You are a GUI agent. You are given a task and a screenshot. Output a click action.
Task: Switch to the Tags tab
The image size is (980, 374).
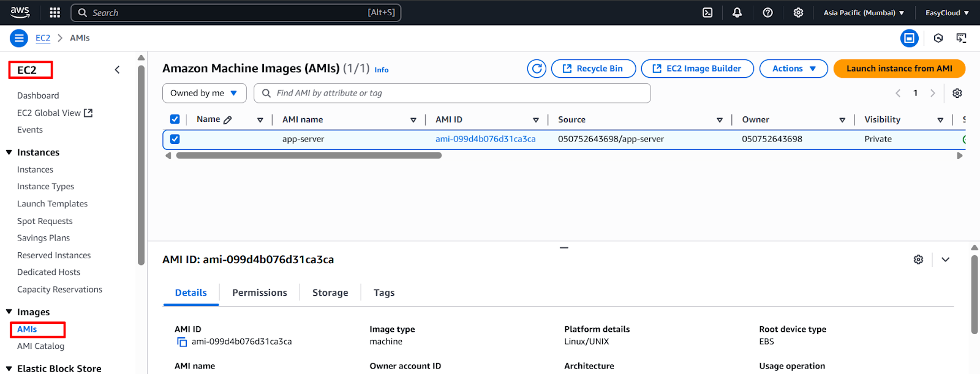(384, 293)
